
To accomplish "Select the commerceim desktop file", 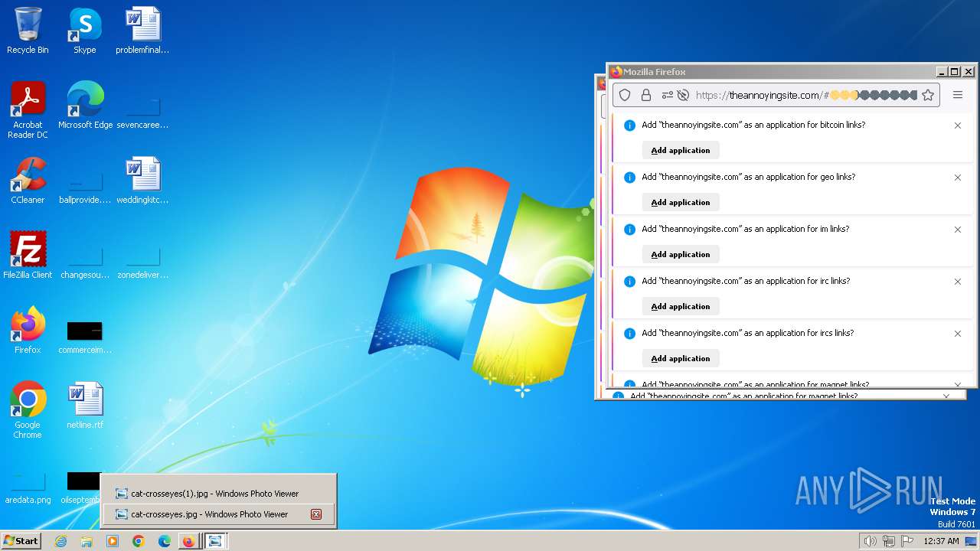I will 85,337.
